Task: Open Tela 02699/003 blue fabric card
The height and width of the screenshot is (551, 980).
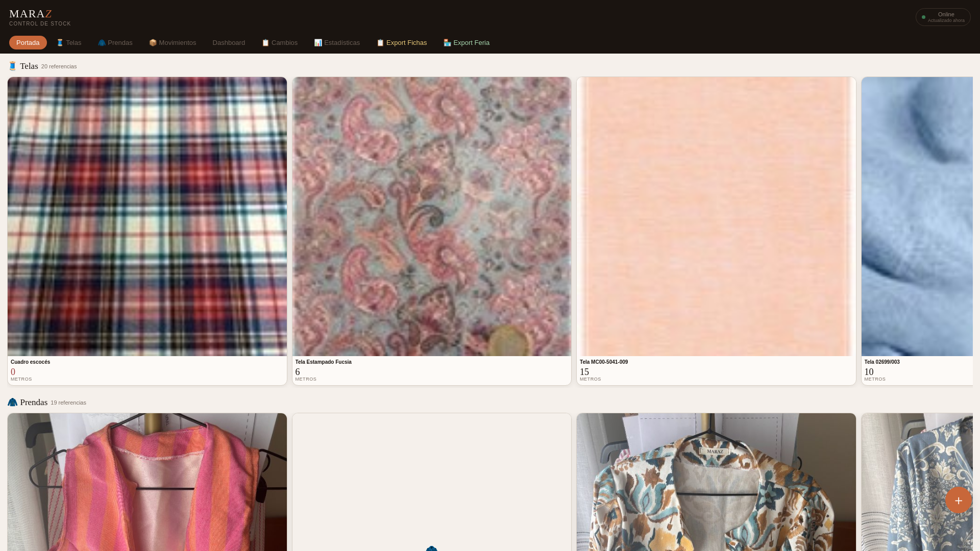Action: click(x=917, y=216)
